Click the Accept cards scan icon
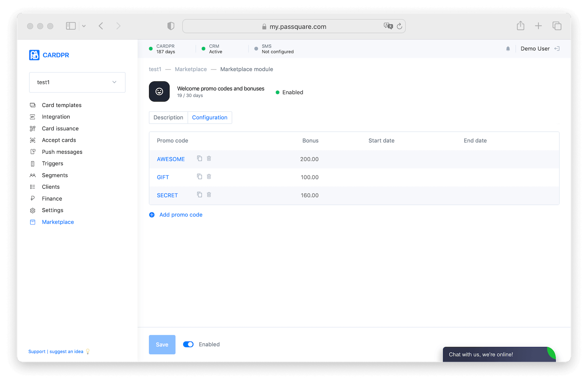 [x=33, y=140]
